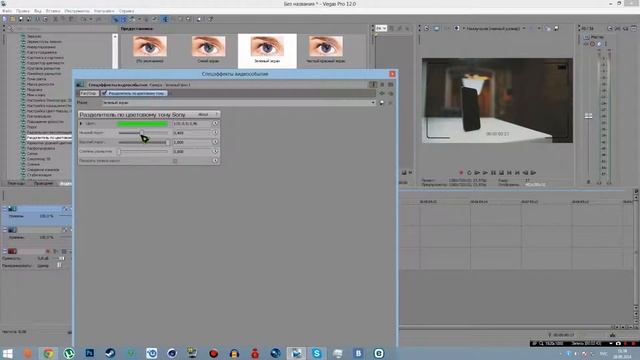Expand the color parameter triangle
The height and width of the screenshot is (360, 640).
81,124
